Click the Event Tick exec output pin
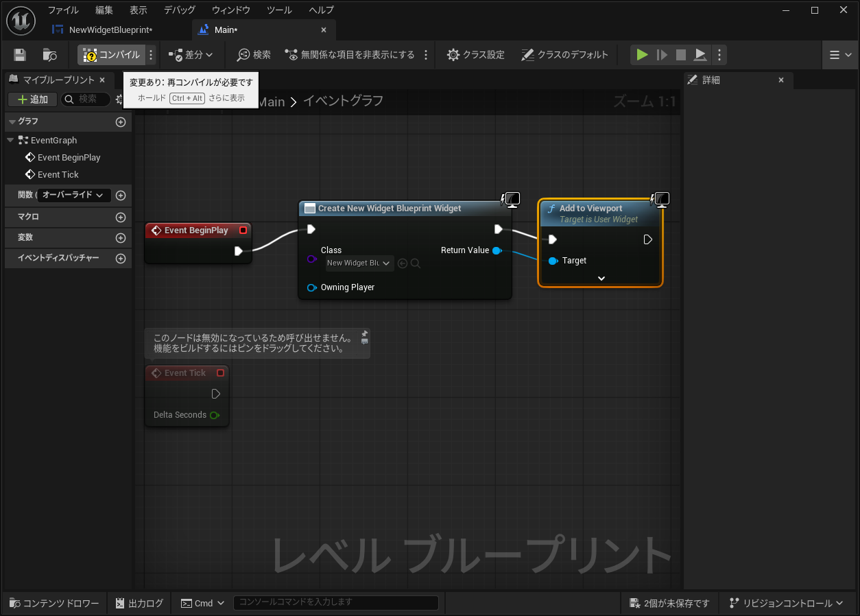The width and height of the screenshot is (860, 616). [x=216, y=394]
